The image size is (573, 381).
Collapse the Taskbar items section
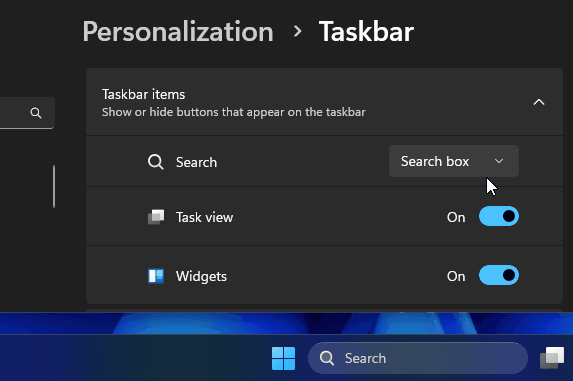(x=539, y=102)
